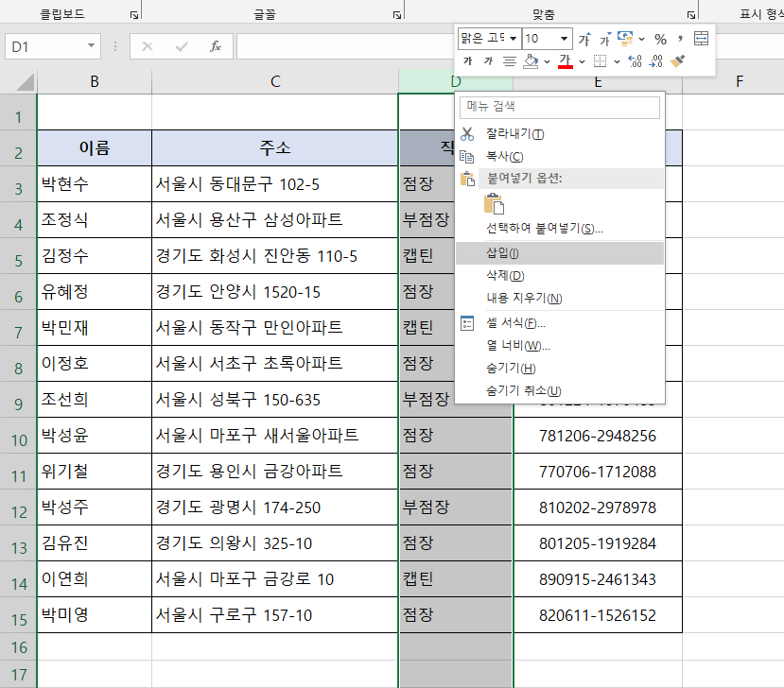Click center align icon in mini toolbar

510,61
